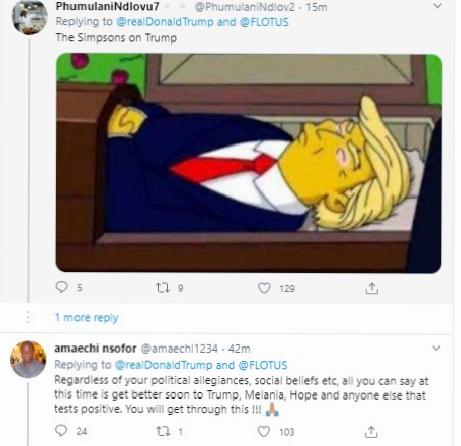The image size is (461, 446).
Task: Reply to amaechi nsofor's tweet
Action: coord(61,431)
